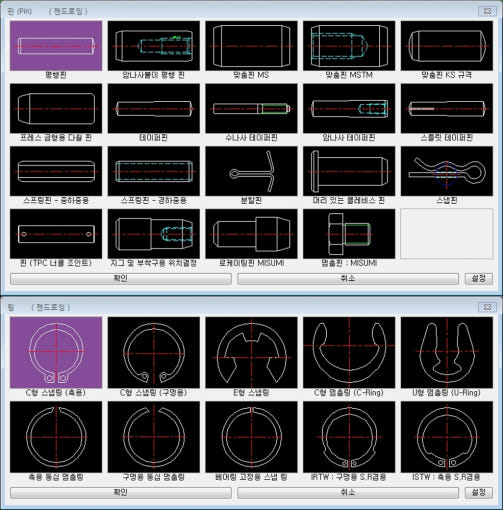503x510 pixels.
Task: Choose the 암나사붙이 평행 핀 drawing
Action: pyautogui.click(x=154, y=46)
